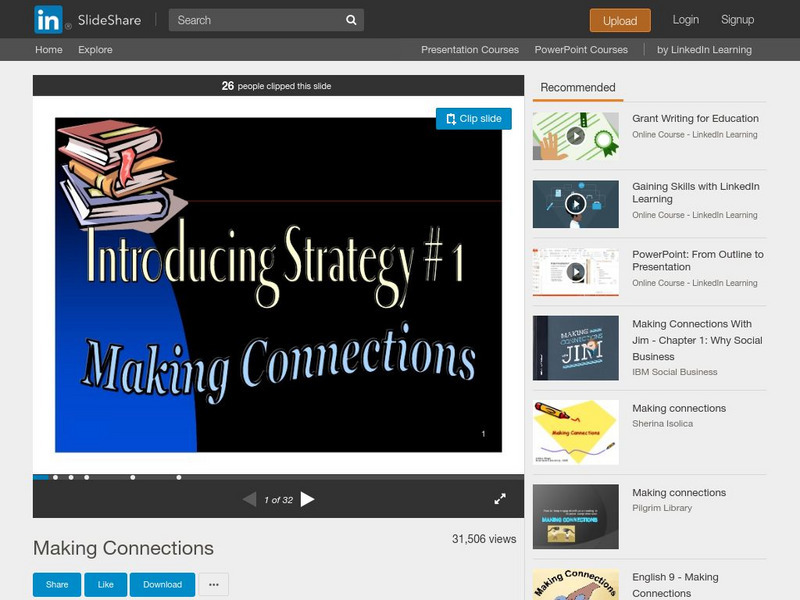Click the Like button
The height and width of the screenshot is (600, 800).
pyautogui.click(x=105, y=585)
